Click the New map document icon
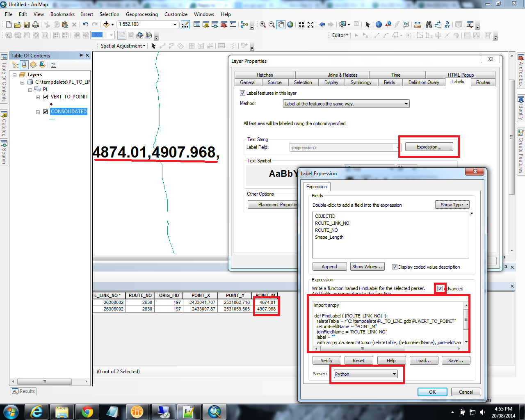 click(9, 25)
